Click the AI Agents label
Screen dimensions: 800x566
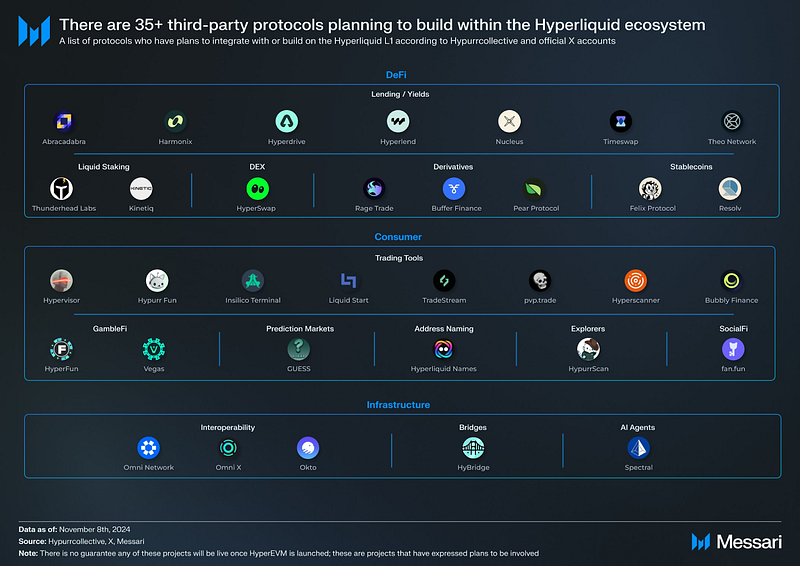[637, 428]
